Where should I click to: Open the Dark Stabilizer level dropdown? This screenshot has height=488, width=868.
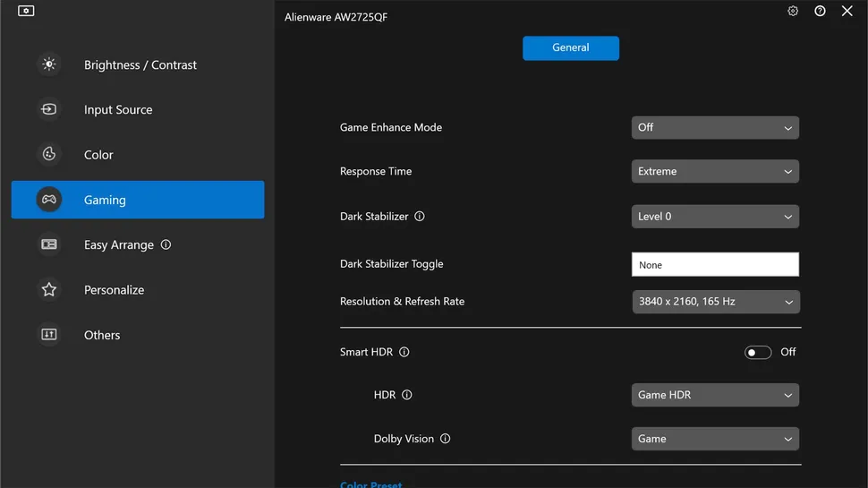[715, 217]
